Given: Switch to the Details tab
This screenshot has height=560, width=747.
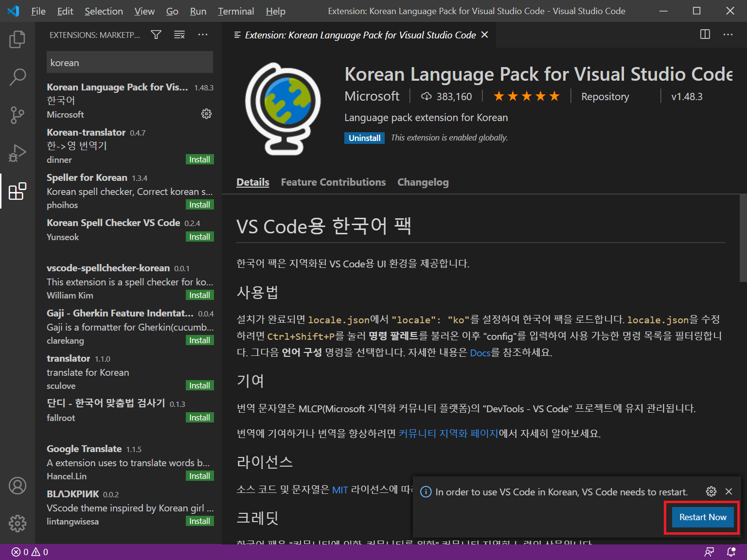Looking at the screenshot, I should pos(253,182).
